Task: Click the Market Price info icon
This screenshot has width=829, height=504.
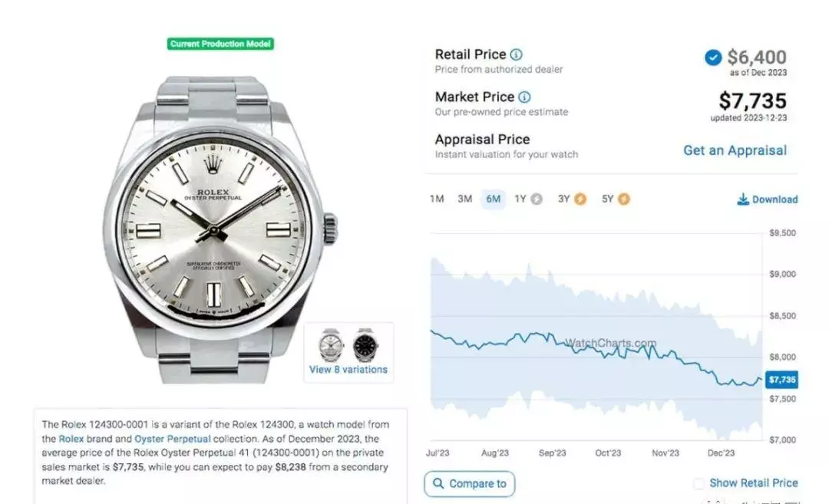Action: [x=524, y=97]
